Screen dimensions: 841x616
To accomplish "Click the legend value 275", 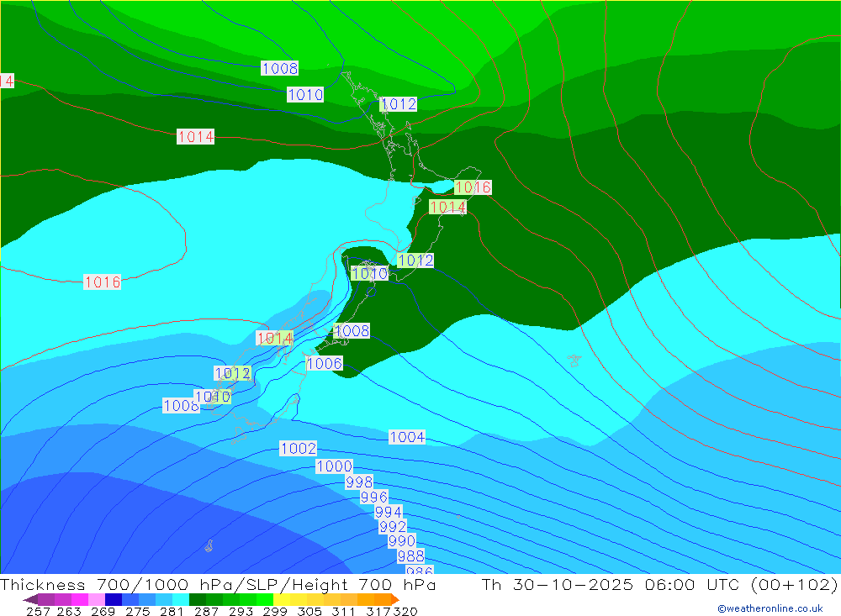I will coord(137,611).
